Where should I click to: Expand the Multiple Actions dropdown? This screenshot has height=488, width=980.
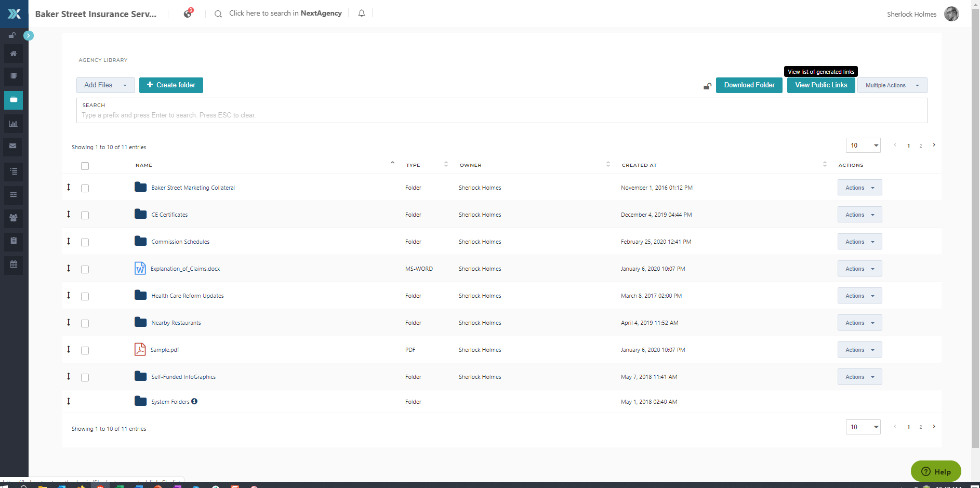tap(892, 85)
